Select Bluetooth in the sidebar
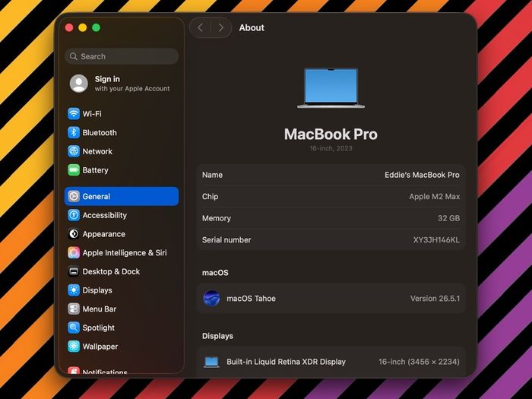Image resolution: width=532 pixels, height=399 pixels. tap(122, 133)
